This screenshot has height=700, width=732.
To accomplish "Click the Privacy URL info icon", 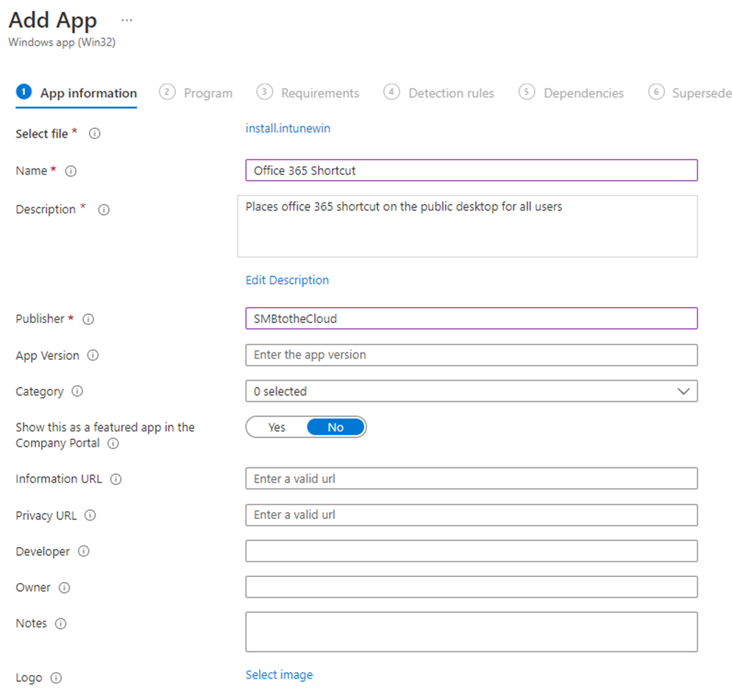I will 90,516.
